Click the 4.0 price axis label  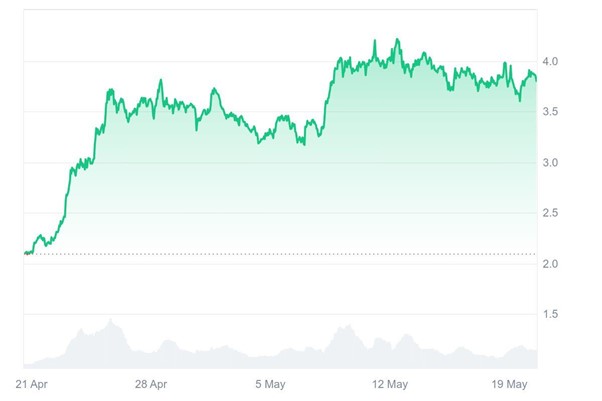549,62
